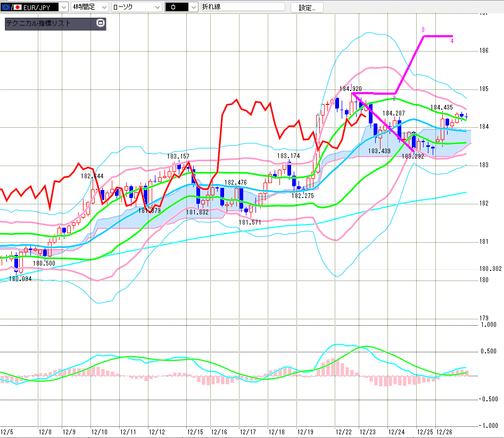
Task: Click the 183.292 low price label
Action: pyautogui.click(x=412, y=156)
